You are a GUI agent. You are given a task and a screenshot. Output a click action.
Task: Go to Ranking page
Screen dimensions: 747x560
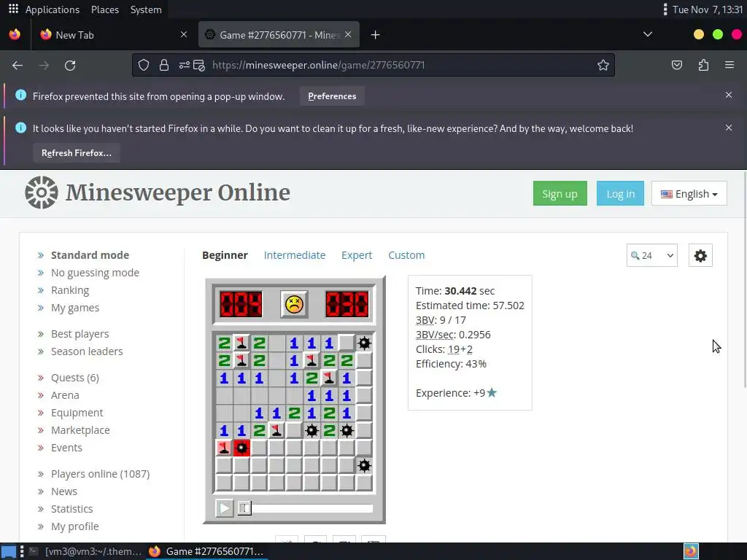[69, 290]
